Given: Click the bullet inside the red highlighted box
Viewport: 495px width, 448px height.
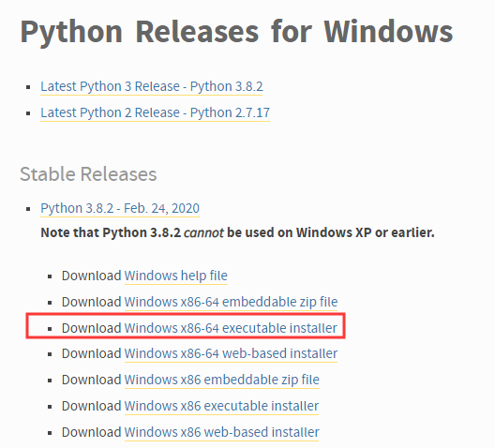Looking at the screenshot, I should pyautogui.click(x=50, y=329).
